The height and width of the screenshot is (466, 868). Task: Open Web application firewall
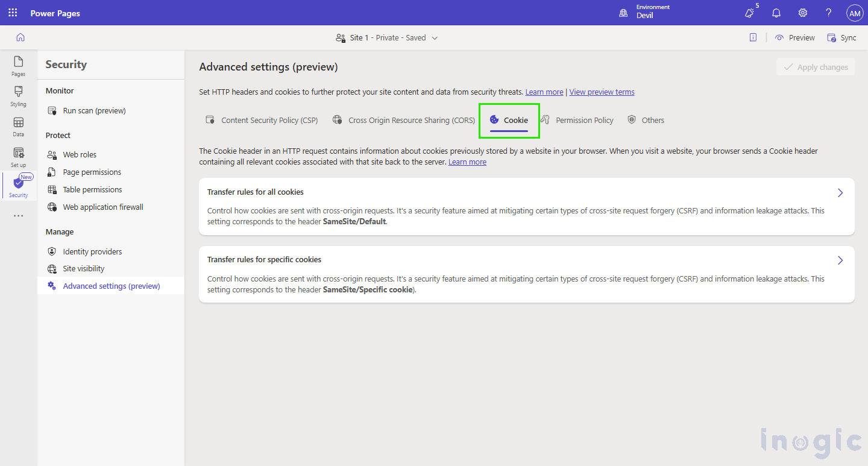tap(103, 207)
